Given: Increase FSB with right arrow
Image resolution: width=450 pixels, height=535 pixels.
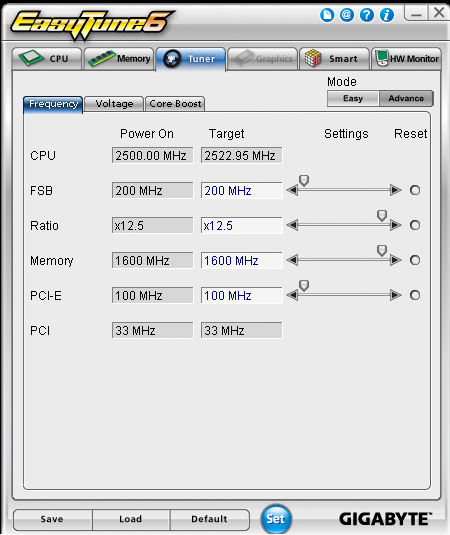Looking at the screenshot, I should click(x=396, y=190).
